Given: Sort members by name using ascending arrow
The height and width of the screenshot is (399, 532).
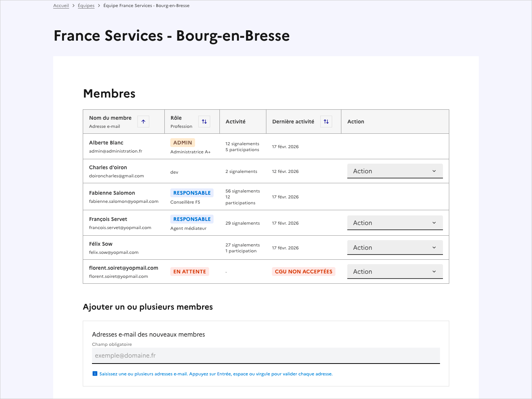Looking at the screenshot, I should [x=143, y=121].
